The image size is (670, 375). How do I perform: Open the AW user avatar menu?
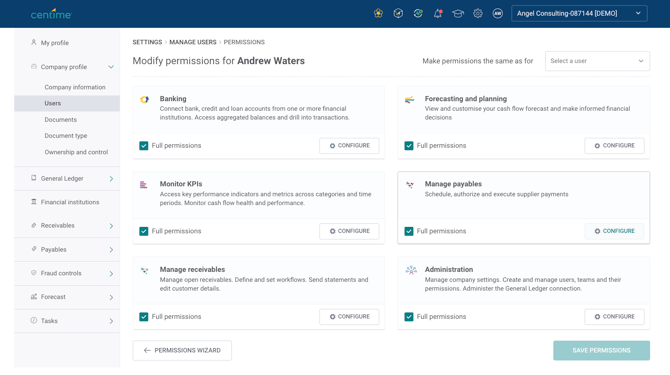497,14
